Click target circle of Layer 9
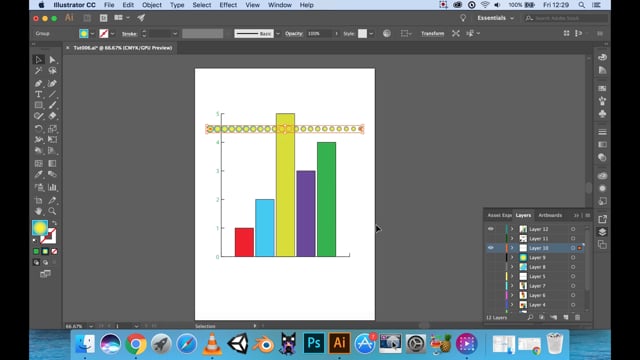Viewport: 640px width, 360px height. pos(573,258)
